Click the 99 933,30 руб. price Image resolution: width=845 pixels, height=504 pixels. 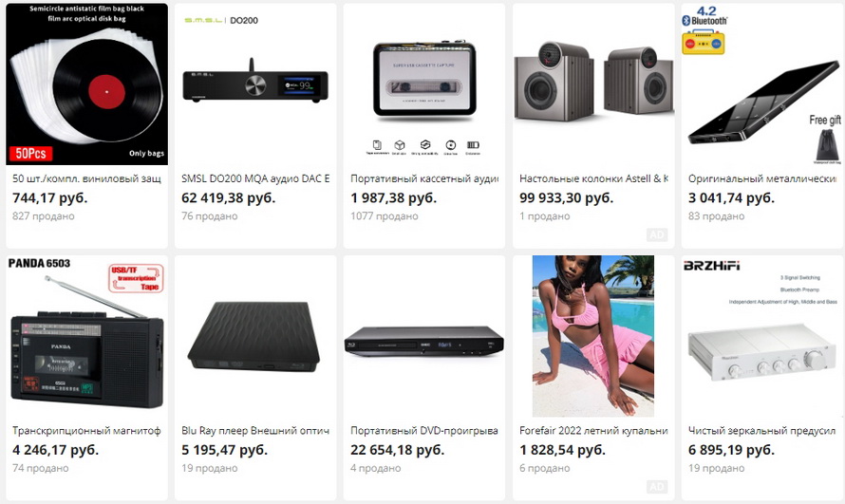coord(567,197)
